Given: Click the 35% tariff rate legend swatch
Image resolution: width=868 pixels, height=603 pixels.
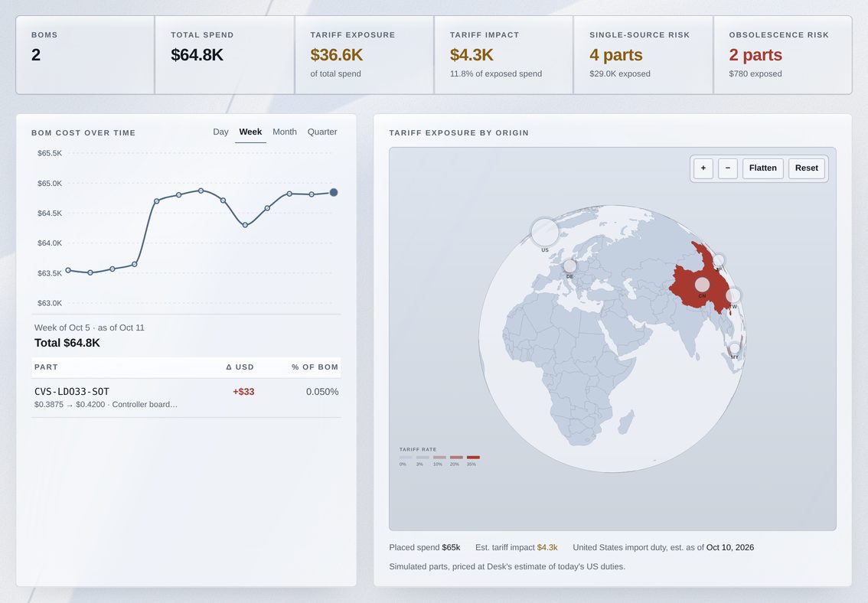Looking at the screenshot, I should 473,458.
